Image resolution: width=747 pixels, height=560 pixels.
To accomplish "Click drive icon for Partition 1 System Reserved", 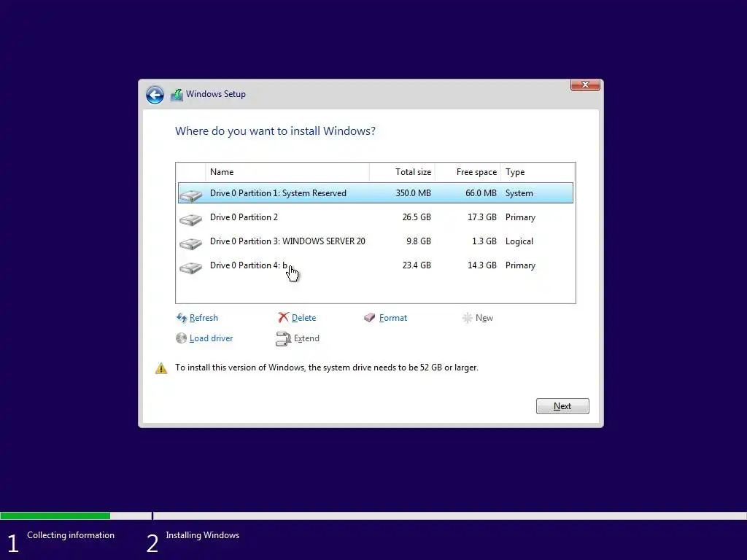I will (191, 195).
